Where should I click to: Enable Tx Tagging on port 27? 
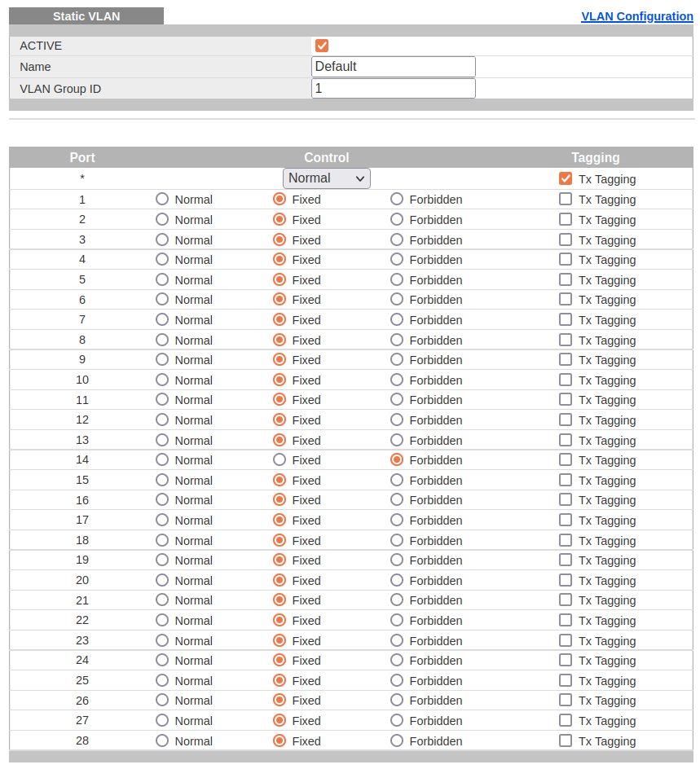565,720
